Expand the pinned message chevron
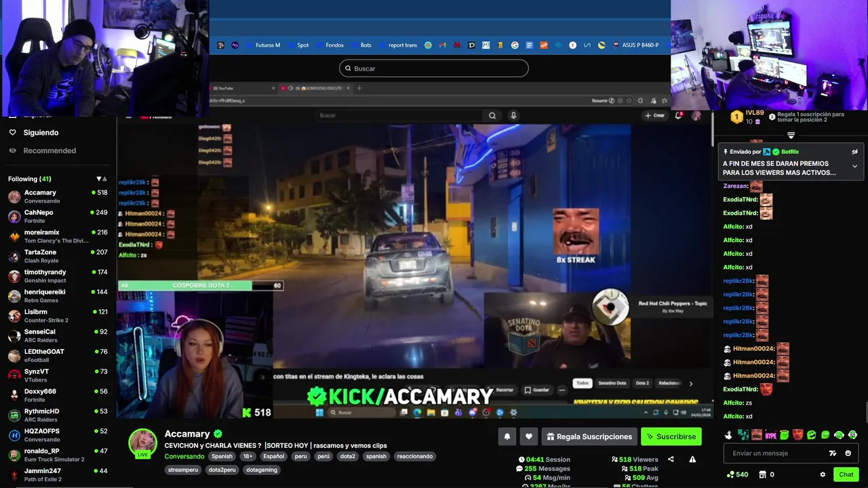 [x=854, y=166]
